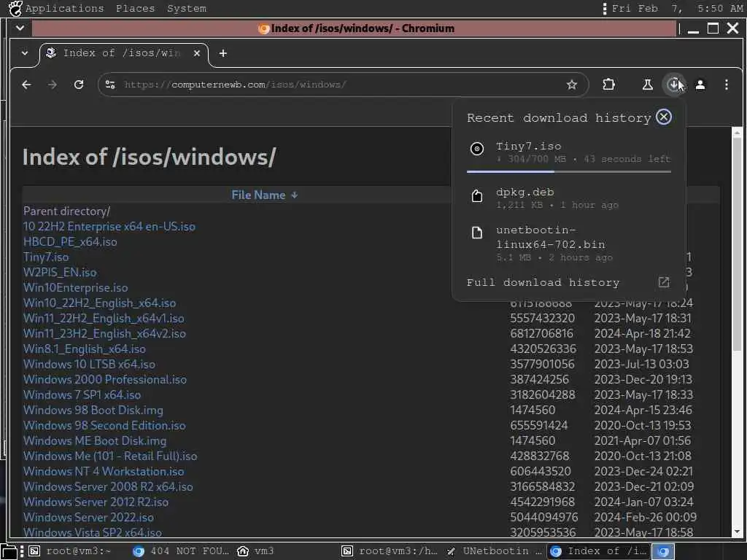Screen dimensions: 747x560
Task: Open the profile avatar icon
Action: click(700, 85)
